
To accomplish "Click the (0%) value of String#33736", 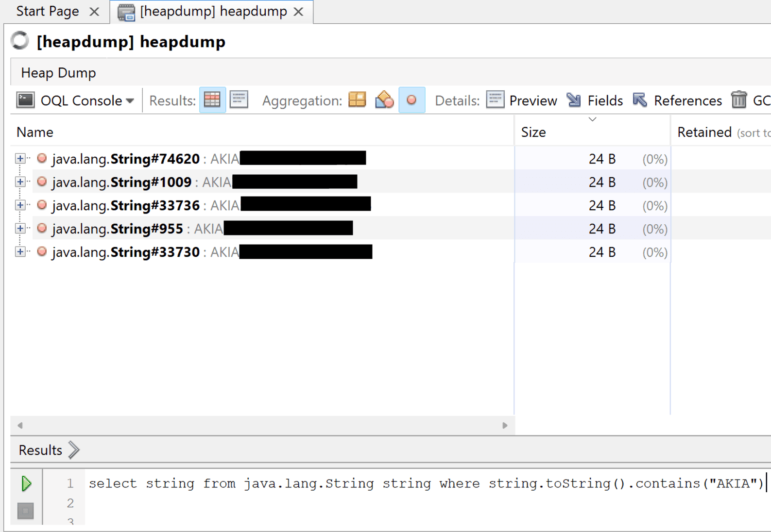I will [655, 206].
